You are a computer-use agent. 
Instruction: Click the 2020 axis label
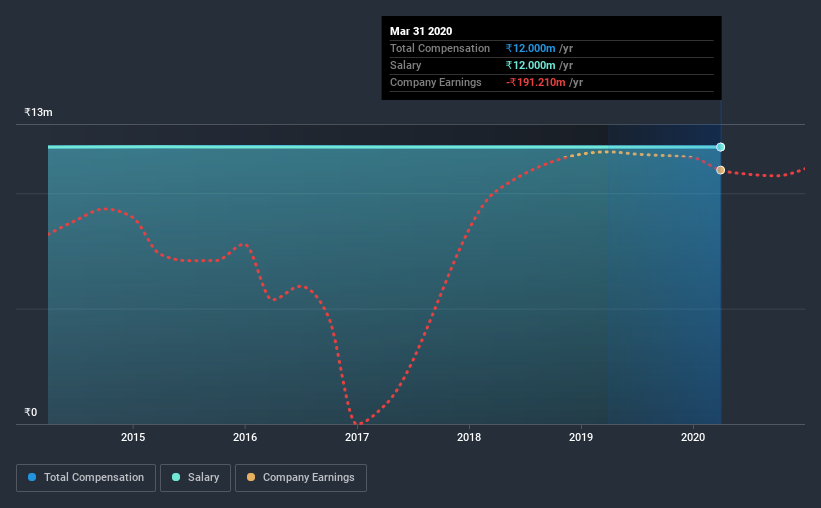(693, 437)
